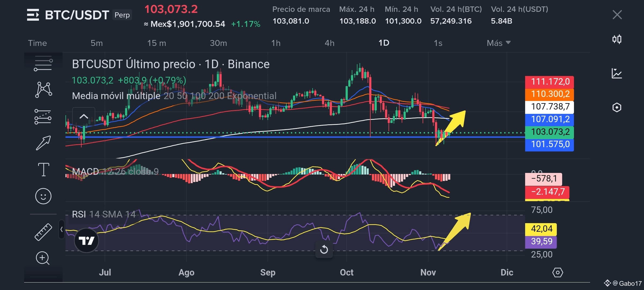Open the hexagon chart settings icon
644x290 pixels.
tap(617, 107)
